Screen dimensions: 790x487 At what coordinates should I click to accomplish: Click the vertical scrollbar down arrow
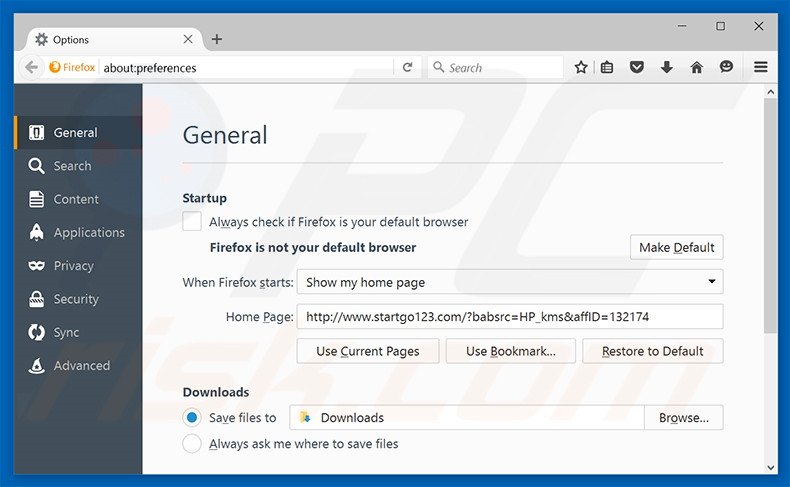point(770,467)
